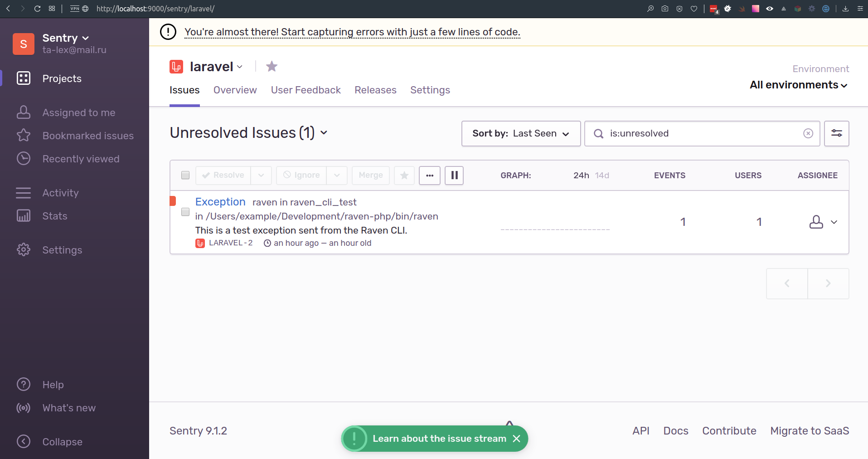Click the laravel project logo icon
This screenshot has height=459, width=868.
176,67
